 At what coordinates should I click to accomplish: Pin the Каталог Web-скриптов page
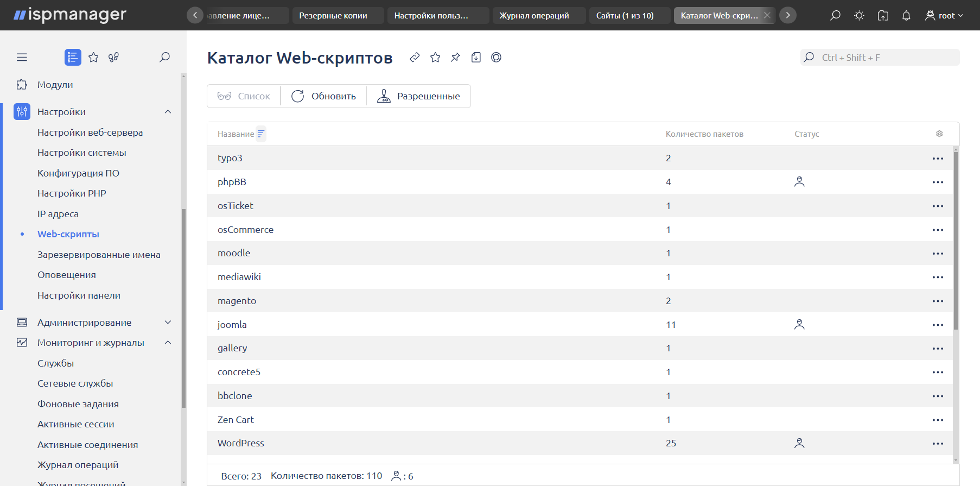pyautogui.click(x=455, y=57)
